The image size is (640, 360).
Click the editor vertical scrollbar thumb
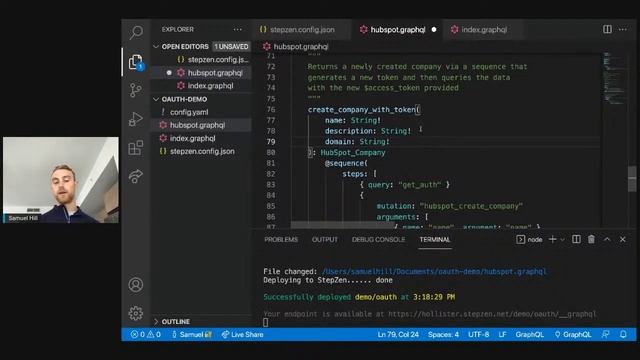pyautogui.click(x=632, y=178)
